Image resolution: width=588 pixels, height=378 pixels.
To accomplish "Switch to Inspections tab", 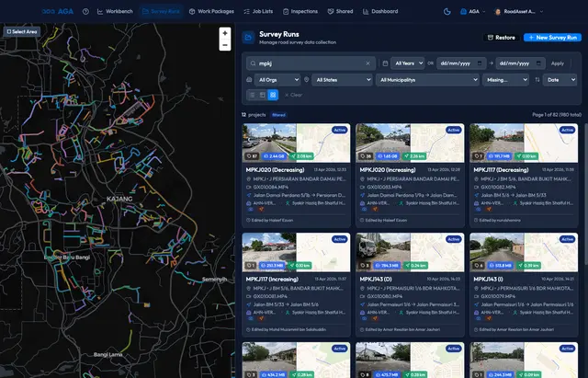I will pos(300,12).
